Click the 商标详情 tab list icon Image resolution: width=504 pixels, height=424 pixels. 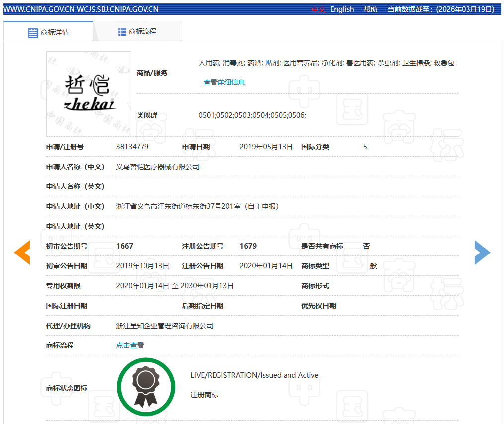(33, 32)
